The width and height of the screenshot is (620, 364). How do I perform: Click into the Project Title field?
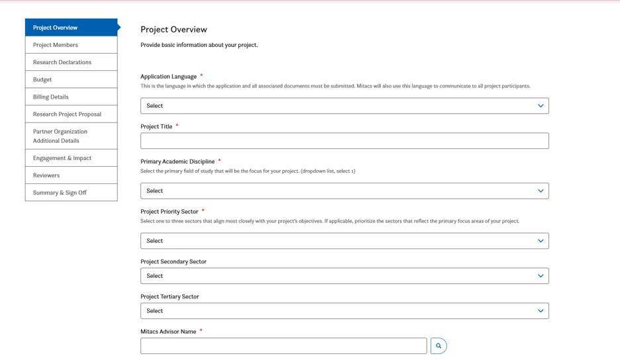(x=344, y=141)
